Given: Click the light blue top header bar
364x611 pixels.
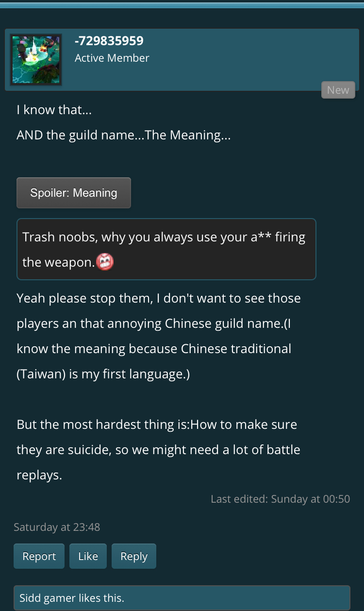Looking at the screenshot, I should tap(182, 5).
